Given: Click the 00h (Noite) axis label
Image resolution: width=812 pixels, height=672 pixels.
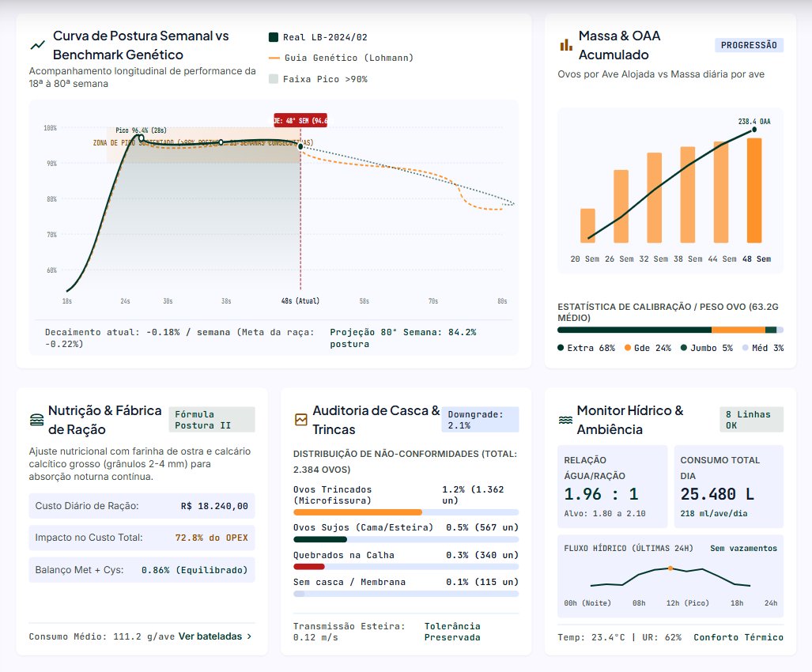Looking at the screenshot, I should point(587,603).
